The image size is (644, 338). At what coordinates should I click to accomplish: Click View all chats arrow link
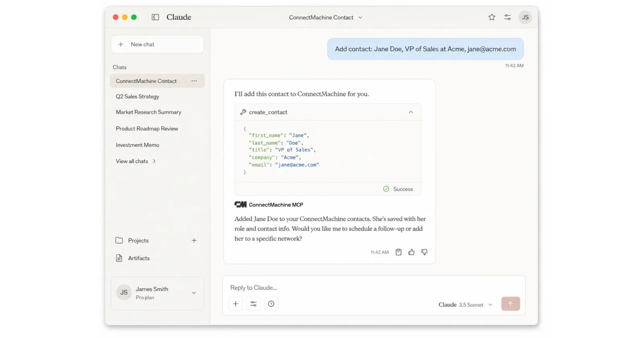click(136, 161)
